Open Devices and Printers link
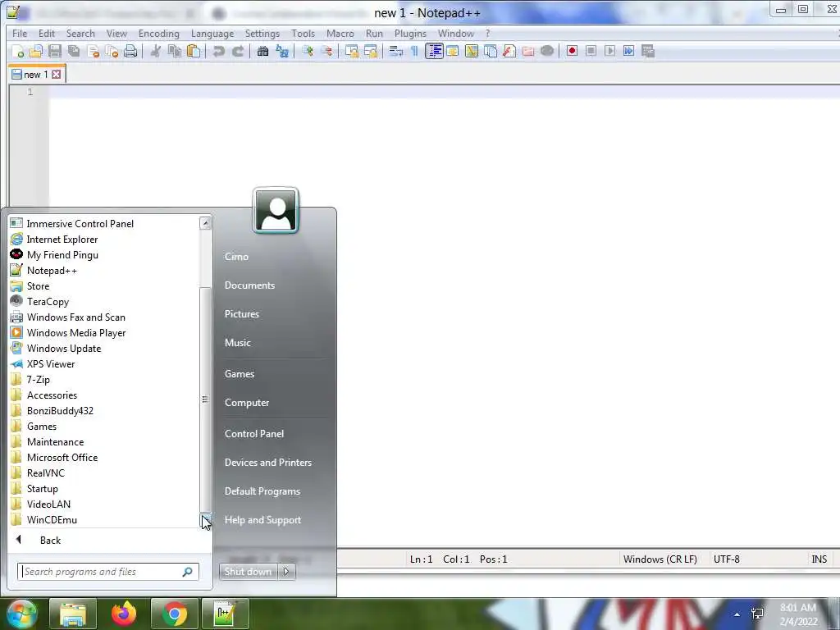 click(x=268, y=463)
